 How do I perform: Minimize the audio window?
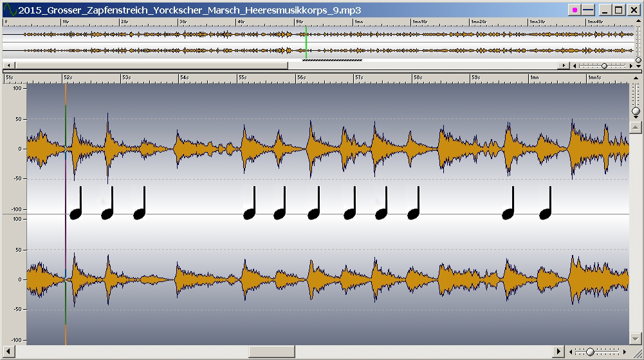(x=604, y=10)
